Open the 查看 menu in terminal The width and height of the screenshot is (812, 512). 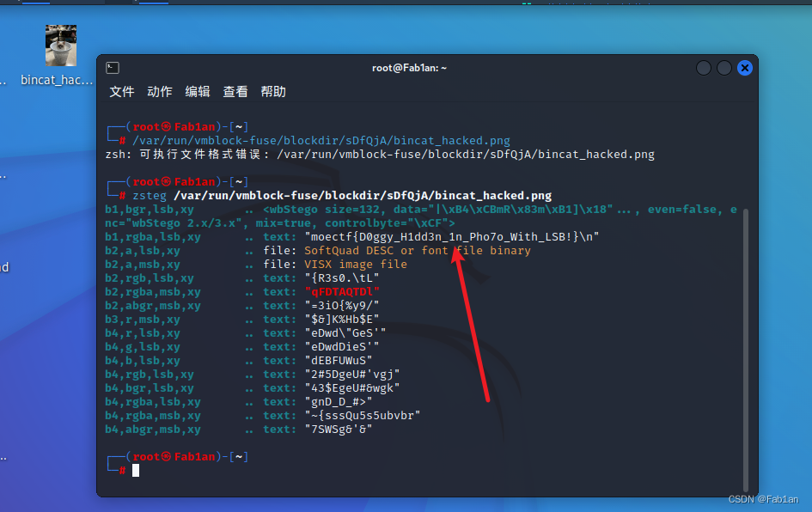point(235,92)
